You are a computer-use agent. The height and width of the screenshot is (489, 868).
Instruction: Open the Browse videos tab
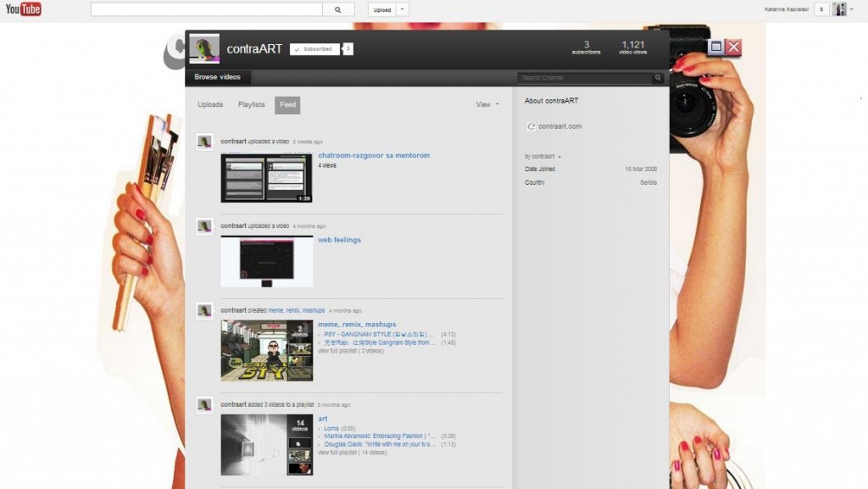coord(217,77)
